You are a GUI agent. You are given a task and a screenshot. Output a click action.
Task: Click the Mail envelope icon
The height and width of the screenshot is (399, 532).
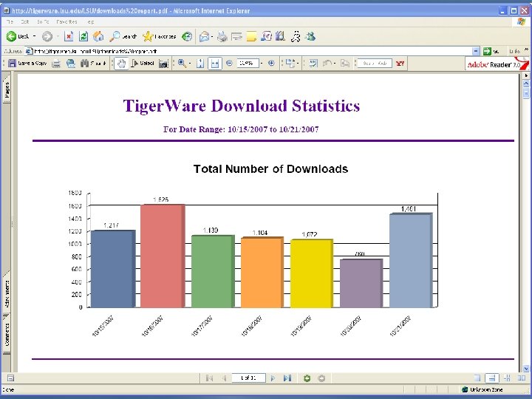(204, 36)
